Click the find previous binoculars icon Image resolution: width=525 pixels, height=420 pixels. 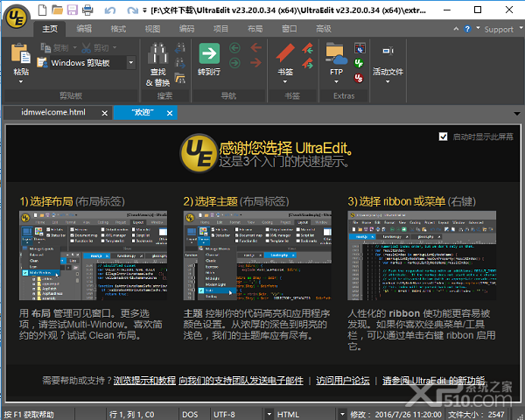pos(180,48)
